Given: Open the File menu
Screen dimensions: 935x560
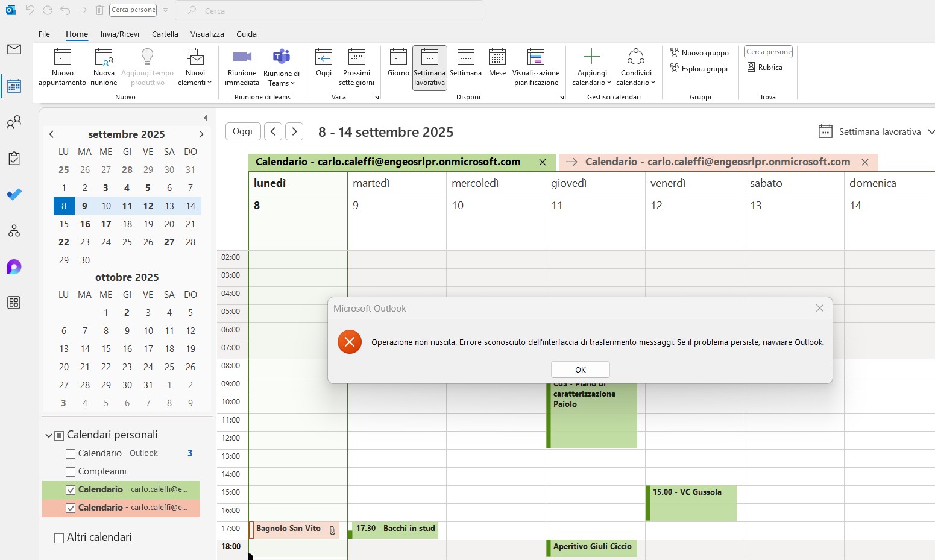Looking at the screenshot, I should (x=44, y=34).
